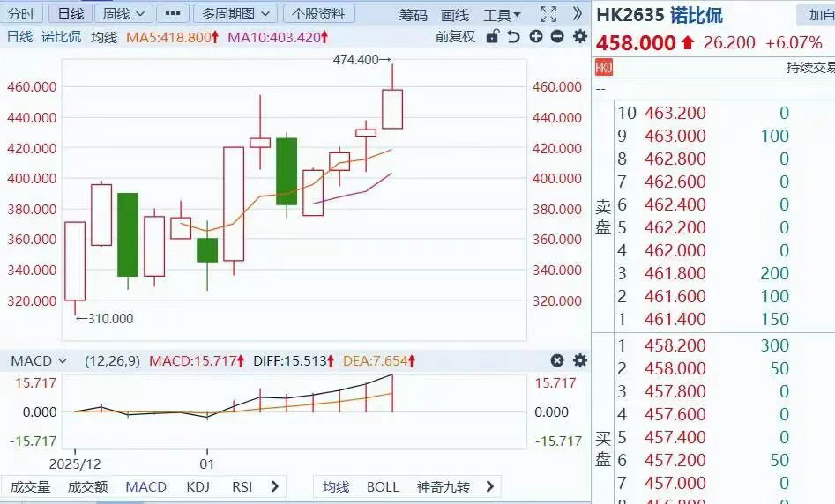Click the undo arrow in chart toolbar

click(x=515, y=36)
